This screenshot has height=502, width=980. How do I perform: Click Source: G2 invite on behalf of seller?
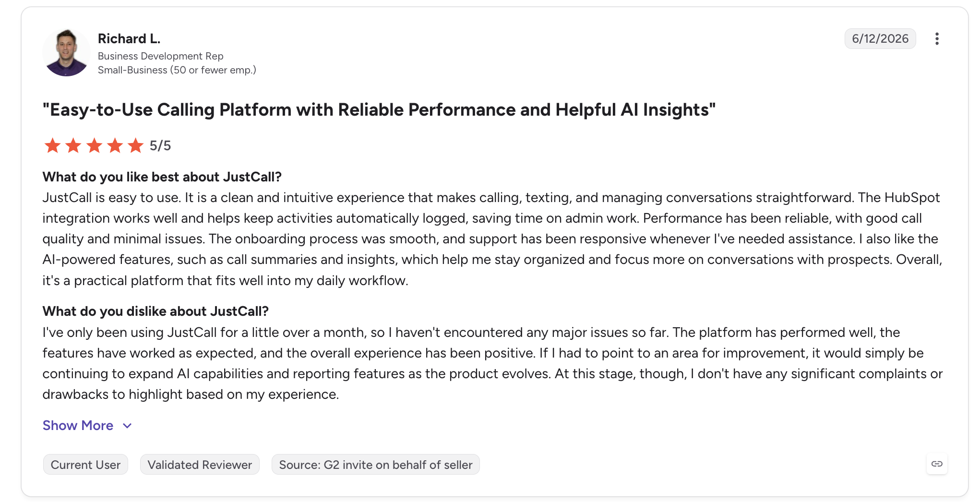pos(376,465)
